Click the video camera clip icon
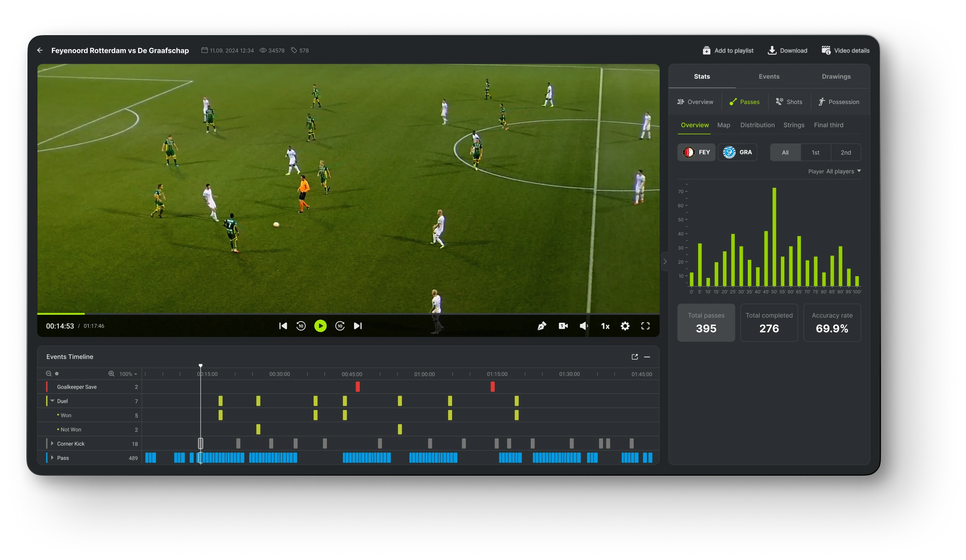 pyautogui.click(x=563, y=326)
